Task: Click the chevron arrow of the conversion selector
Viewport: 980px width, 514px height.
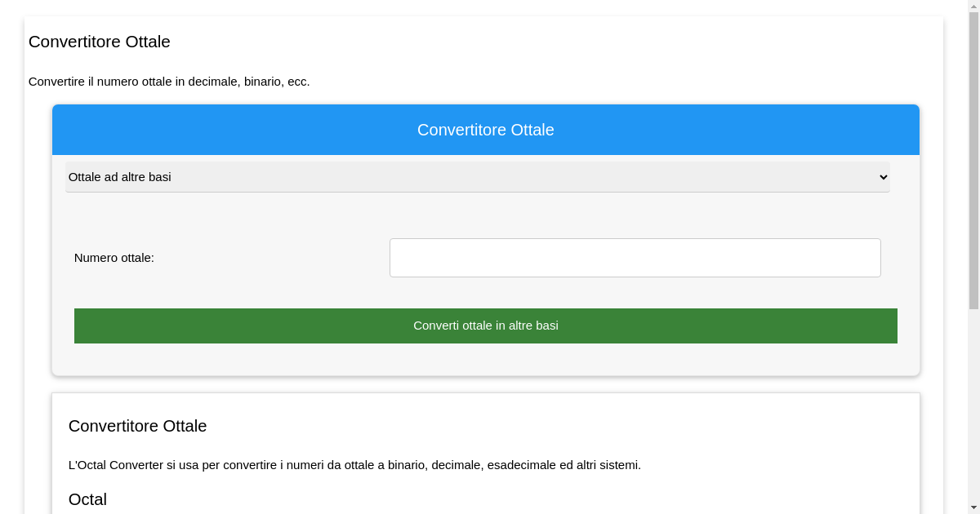Action: click(x=882, y=177)
